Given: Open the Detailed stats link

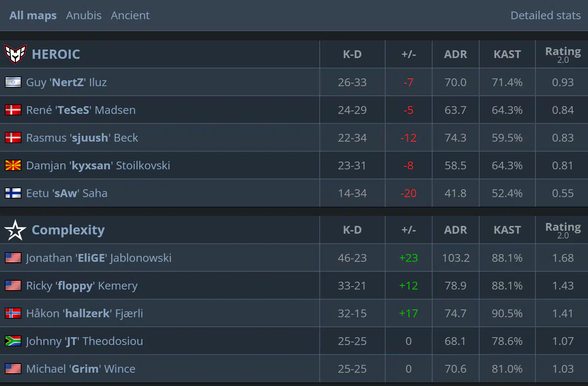Looking at the screenshot, I should (545, 16).
